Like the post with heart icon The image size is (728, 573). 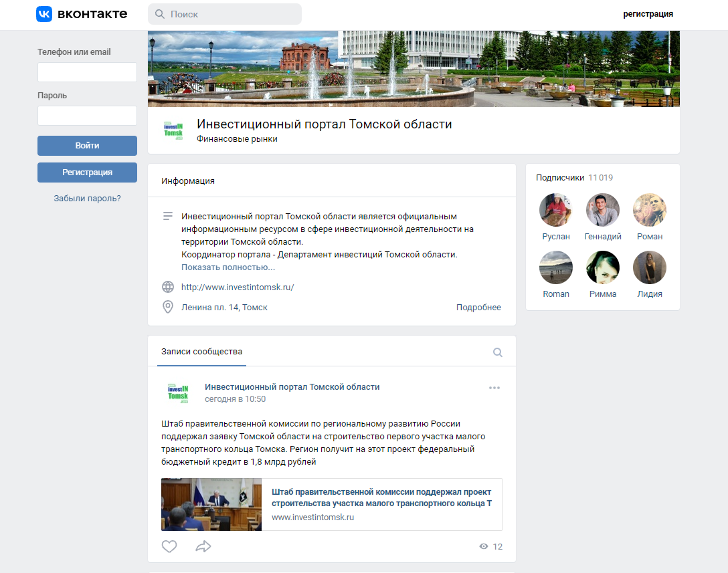169,546
